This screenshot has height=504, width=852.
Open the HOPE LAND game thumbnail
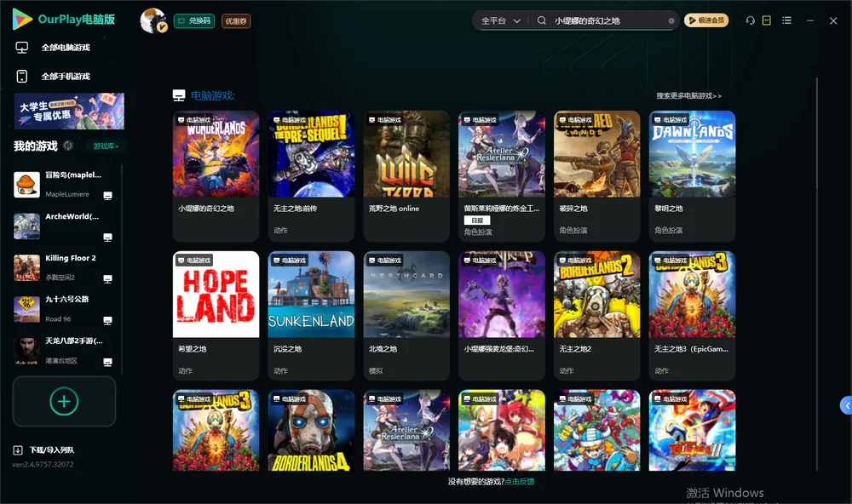(216, 295)
